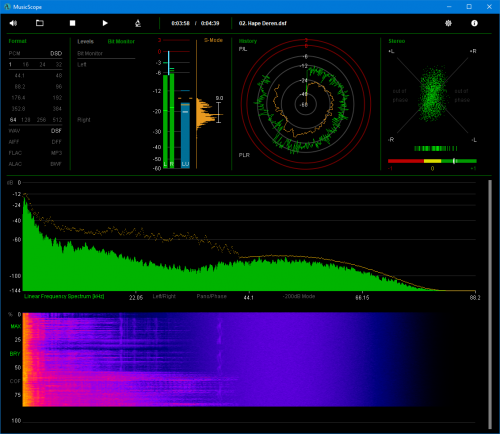The width and height of the screenshot is (500, 434).
Task: Toggle the -200dB Mode option
Action: (x=299, y=296)
